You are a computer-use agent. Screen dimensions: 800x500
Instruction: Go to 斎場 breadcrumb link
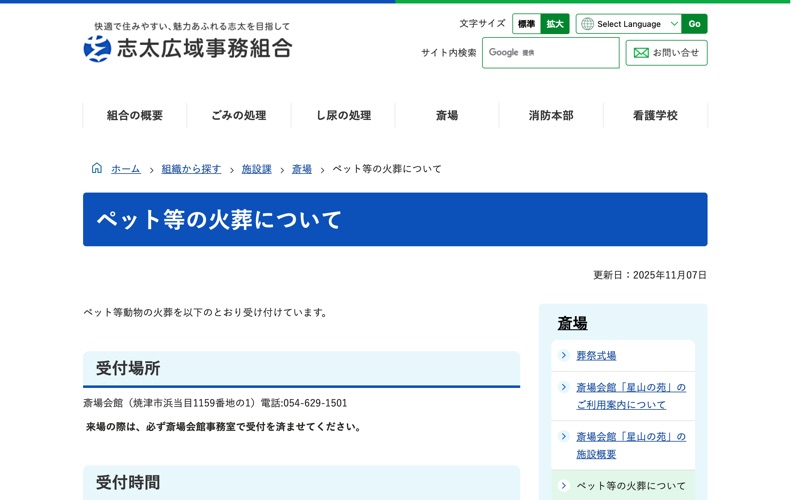302,169
